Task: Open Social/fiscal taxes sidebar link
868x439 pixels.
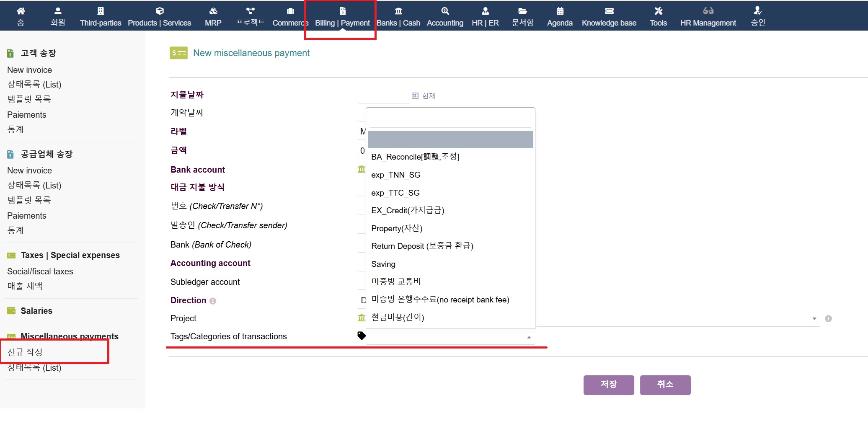Action: click(x=40, y=271)
